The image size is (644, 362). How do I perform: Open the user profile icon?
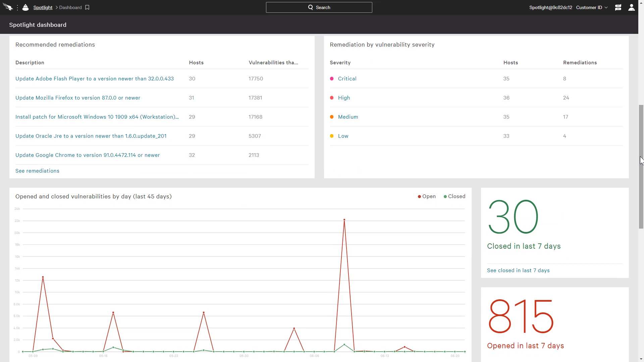631,7
